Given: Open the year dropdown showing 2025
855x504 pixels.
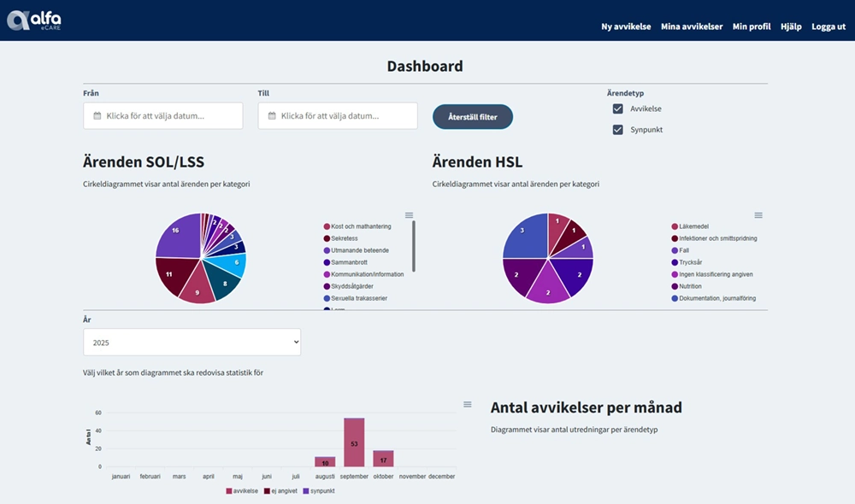Looking at the screenshot, I should click(x=192, y=341).
